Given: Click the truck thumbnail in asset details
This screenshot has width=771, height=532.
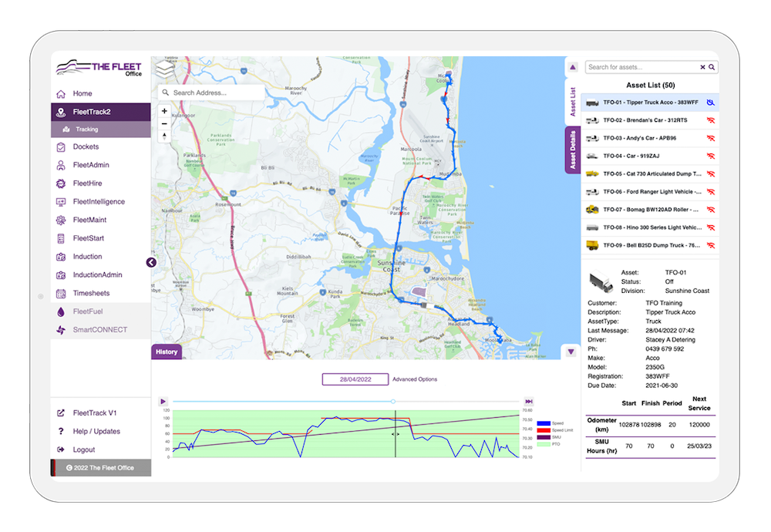Looking at the screenshot, I should coord(601,281).
